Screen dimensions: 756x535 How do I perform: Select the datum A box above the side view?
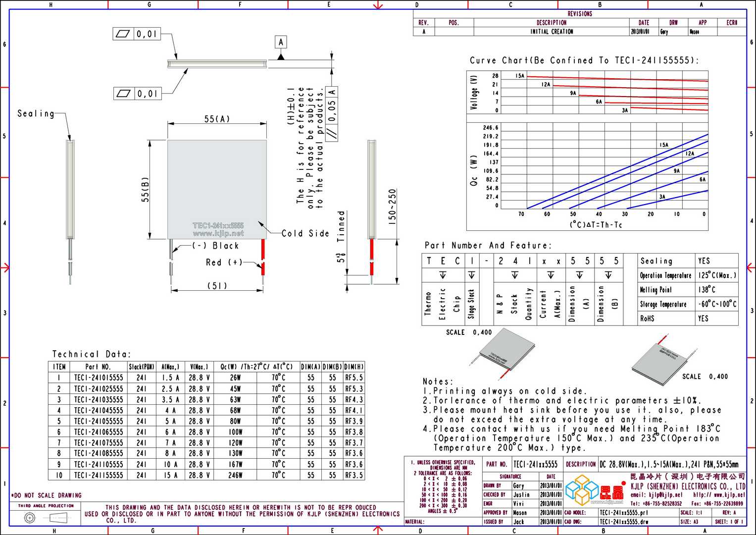point(281,42)
